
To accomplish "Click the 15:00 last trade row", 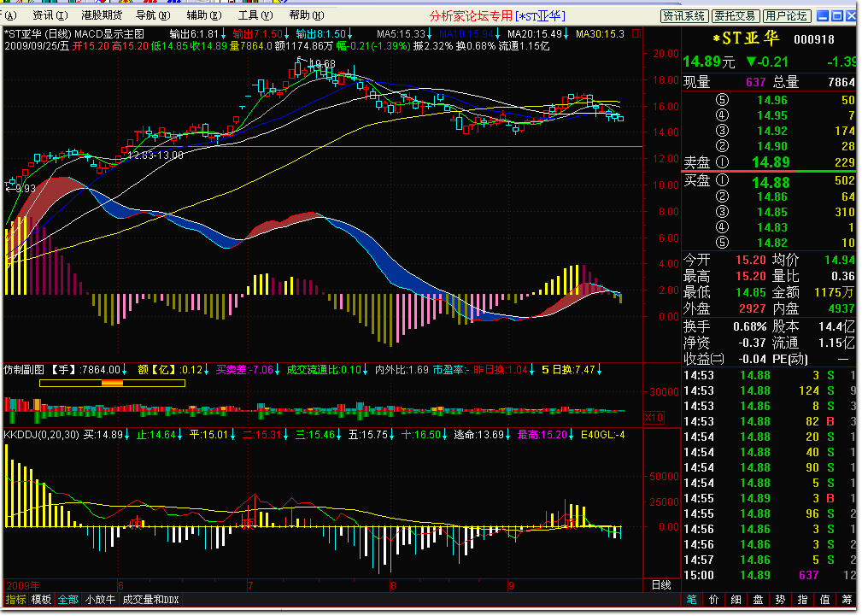I will pyautogui.click(x=769, y=575).
